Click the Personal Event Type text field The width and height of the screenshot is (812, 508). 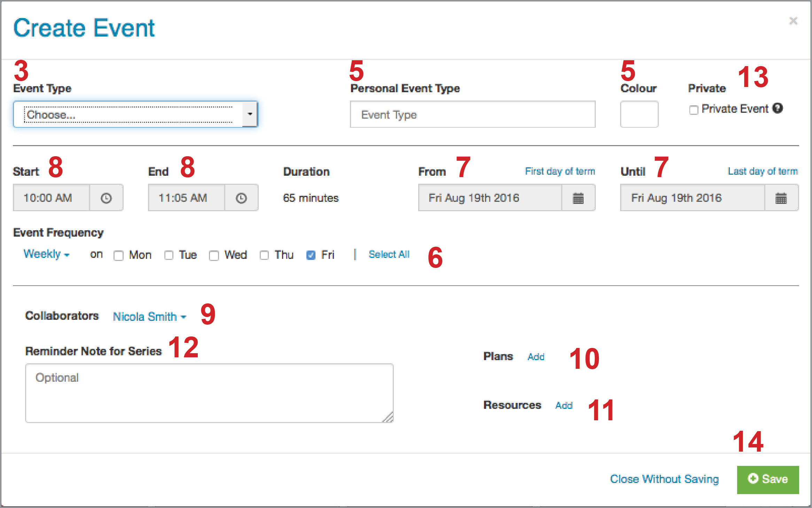473,114
